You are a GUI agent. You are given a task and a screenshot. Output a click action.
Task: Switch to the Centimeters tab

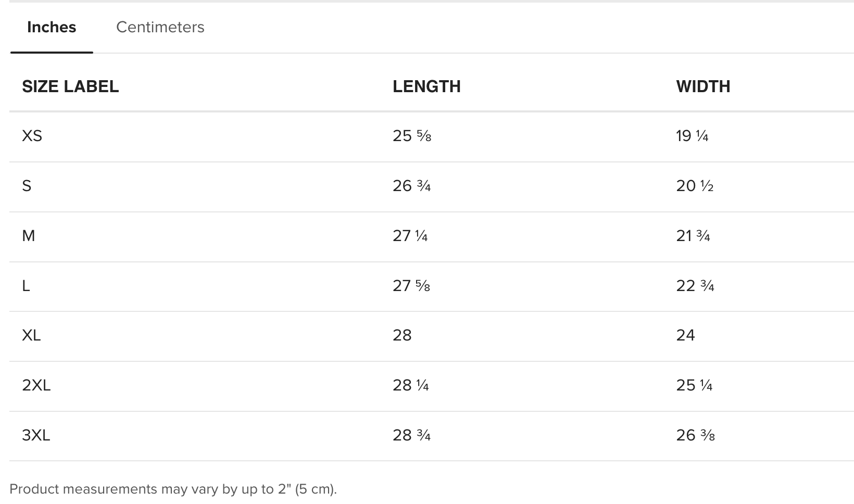pyautogui.click(x=160, y=27)
